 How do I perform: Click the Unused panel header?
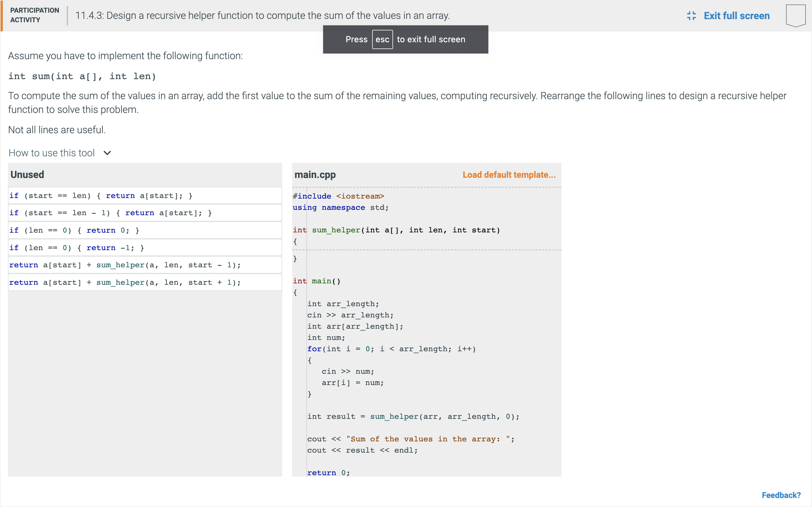(x=27, y=174)
